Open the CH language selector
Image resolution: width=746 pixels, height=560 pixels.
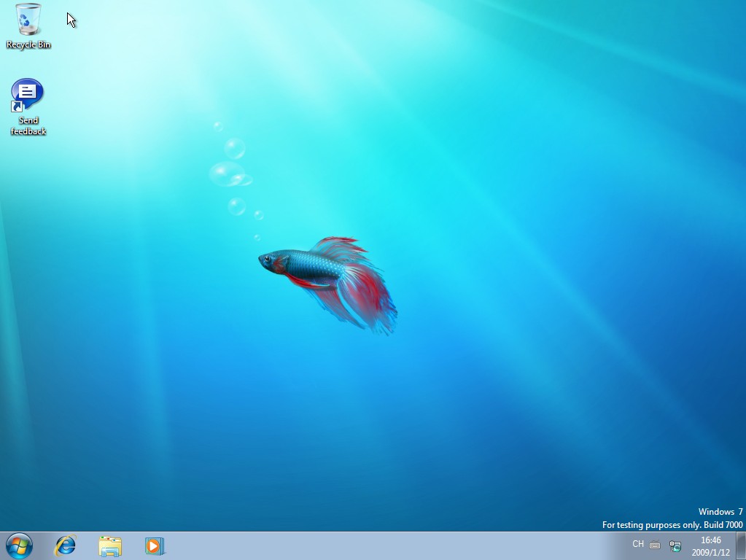click(x=637, y=544)
